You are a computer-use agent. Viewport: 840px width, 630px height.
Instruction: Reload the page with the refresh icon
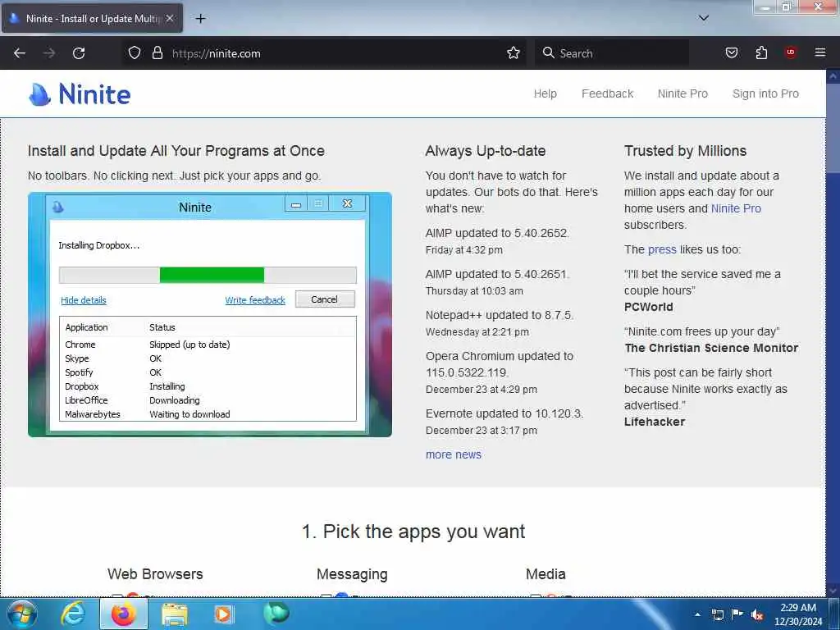(x=79, y=53)
